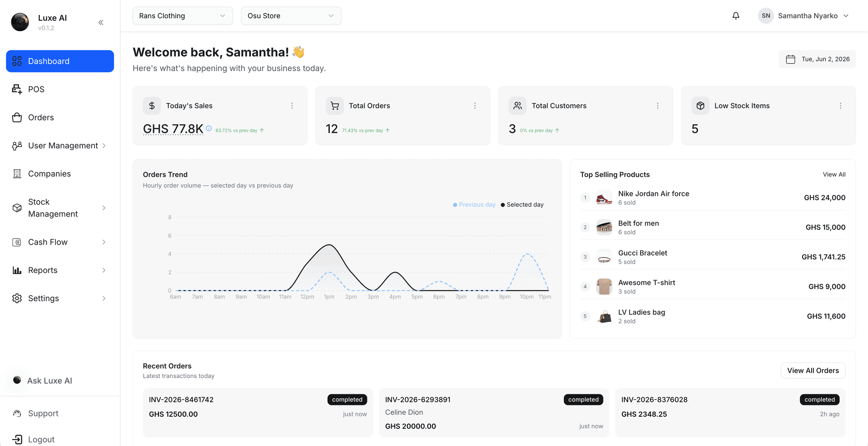Screen dimensions: 868x446
Task: Expand the Reports submenu chevron
Action: tap(104, 270)
